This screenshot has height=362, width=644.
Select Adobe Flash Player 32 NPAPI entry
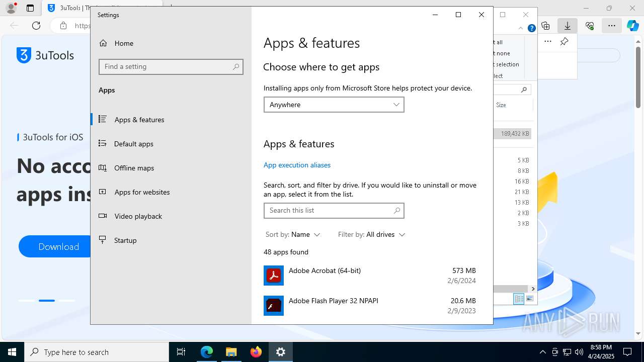370,306
